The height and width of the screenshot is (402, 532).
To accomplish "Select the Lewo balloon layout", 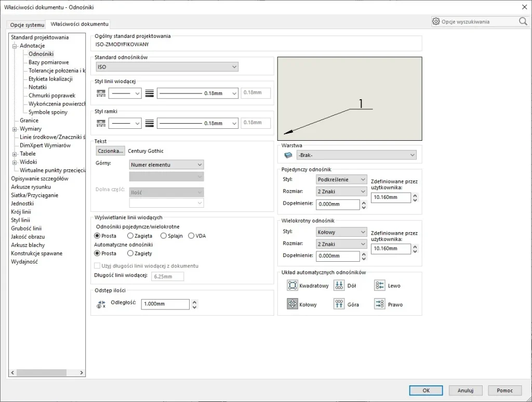I will click(379, 285).
